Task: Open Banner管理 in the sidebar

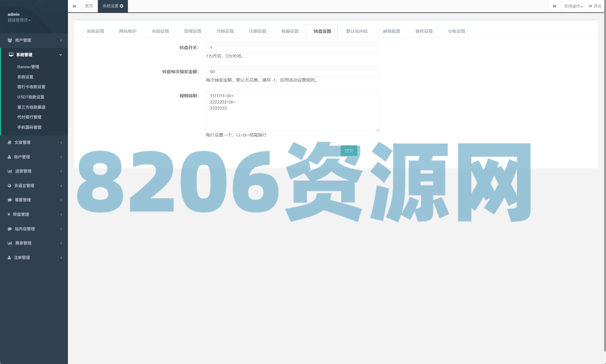Action: tap(28, 67)
